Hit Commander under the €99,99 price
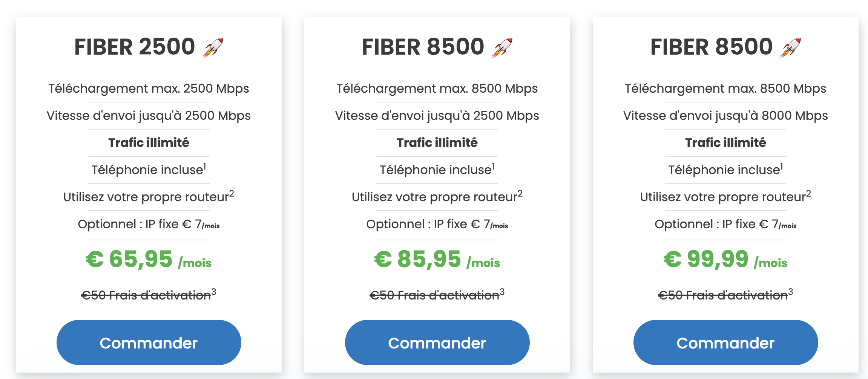Screen dimensions: 868x379 click(725, 342)
